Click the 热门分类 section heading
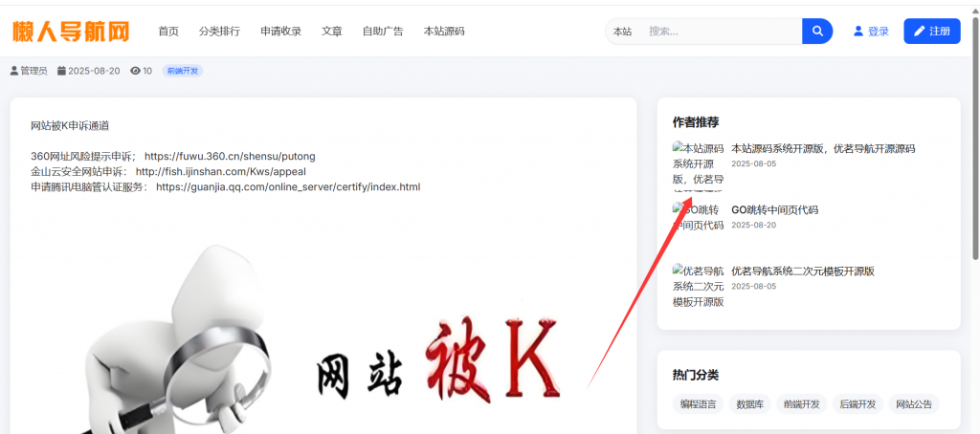Screen dimensions: 980x434 click(696, 375)
